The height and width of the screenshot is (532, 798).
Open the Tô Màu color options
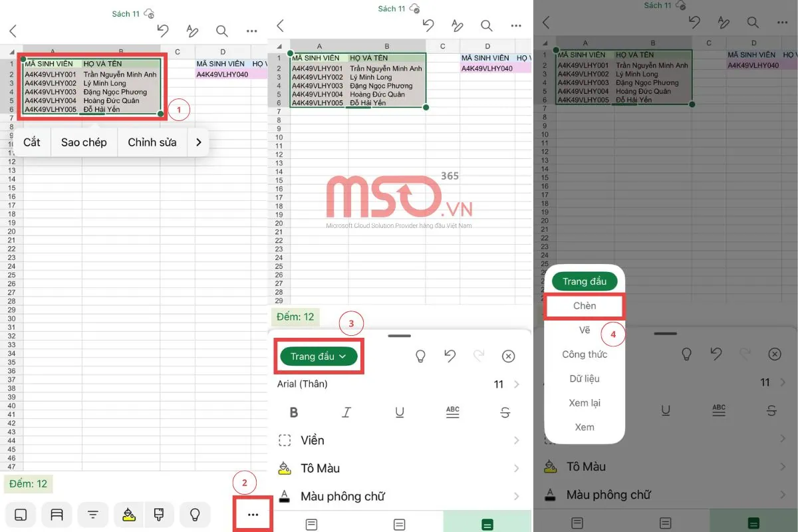coord(320,467)
